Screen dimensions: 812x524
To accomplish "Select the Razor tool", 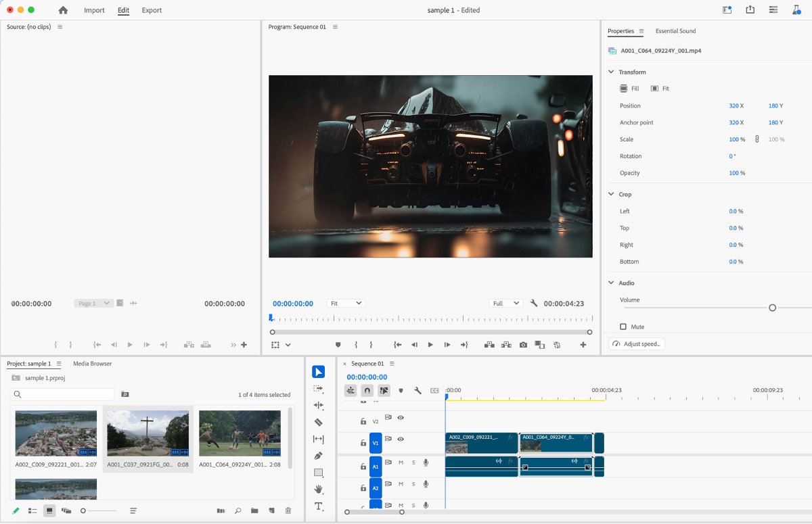I will pos(318,421).
